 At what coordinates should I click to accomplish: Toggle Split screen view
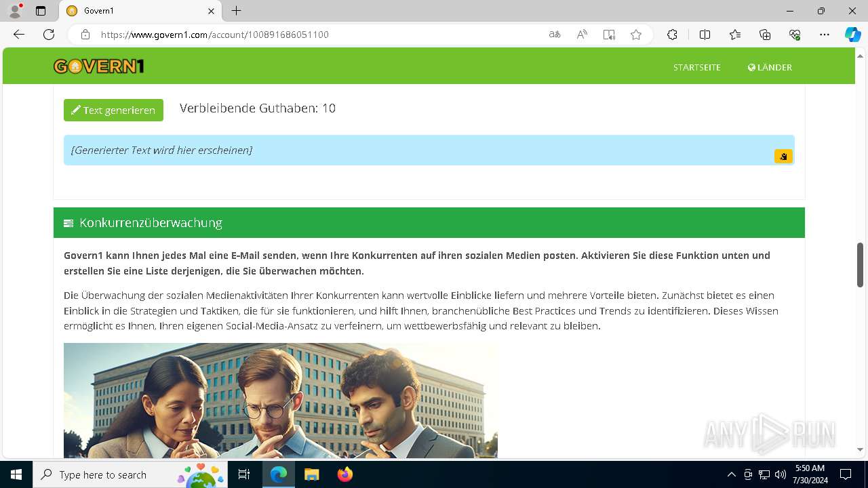click(x=705, y=35)
